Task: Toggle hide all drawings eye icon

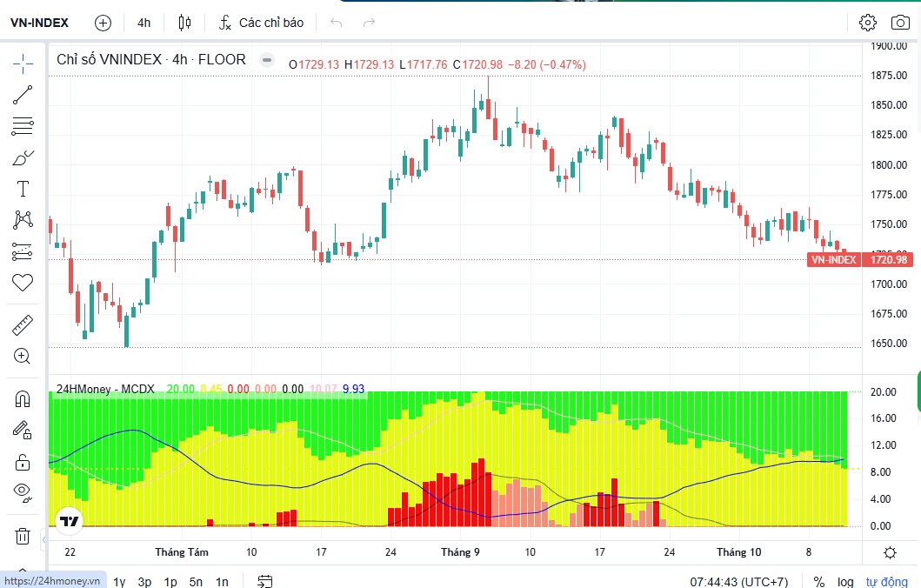Action: pyautogui.click(x=23, y=492)
